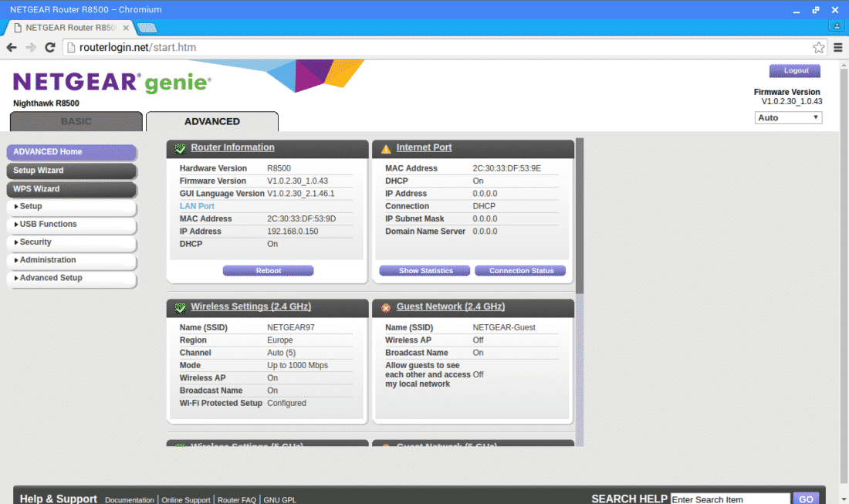Open the WPS Wizard
The height and width of the screenshot is (504, 849).
(x=72, y=189)
